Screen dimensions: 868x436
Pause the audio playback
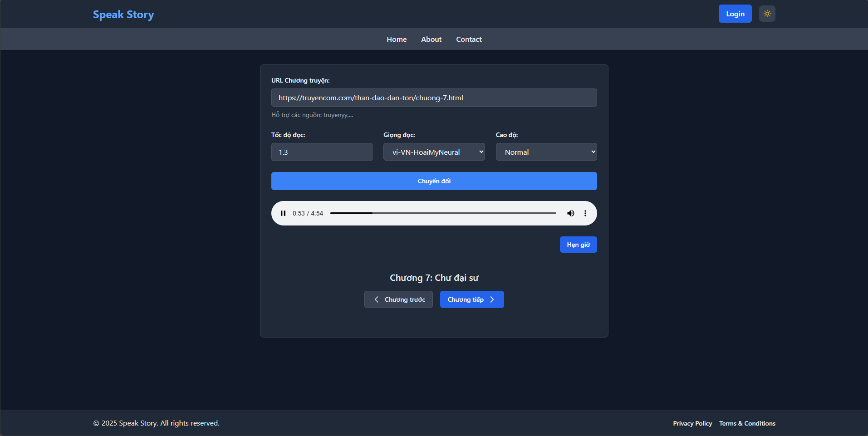(283, 213)
